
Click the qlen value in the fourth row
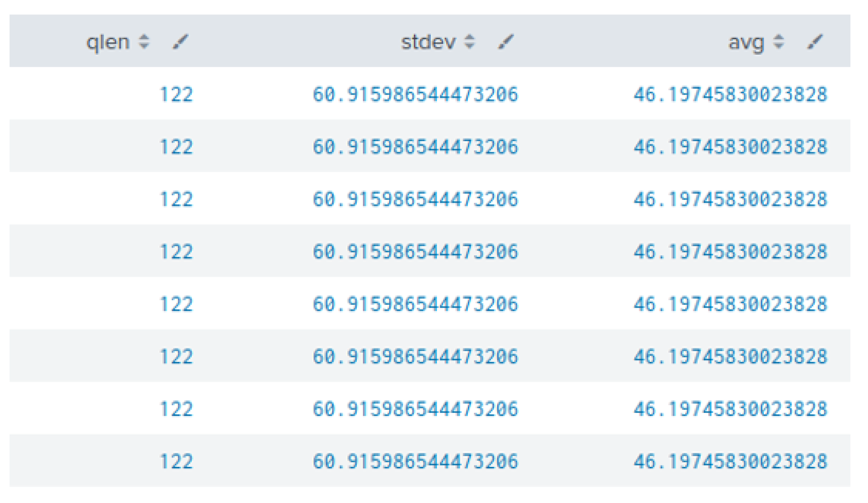click(x=176, y=251)
